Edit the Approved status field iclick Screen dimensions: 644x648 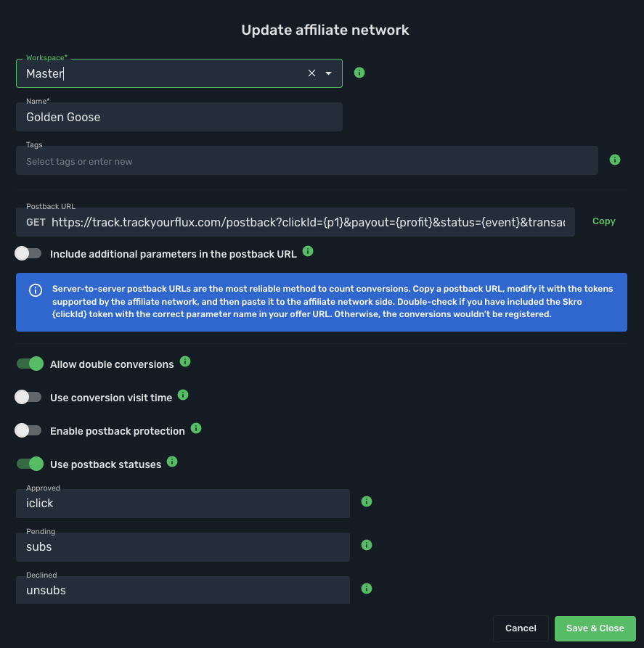[x=183, y=504]
